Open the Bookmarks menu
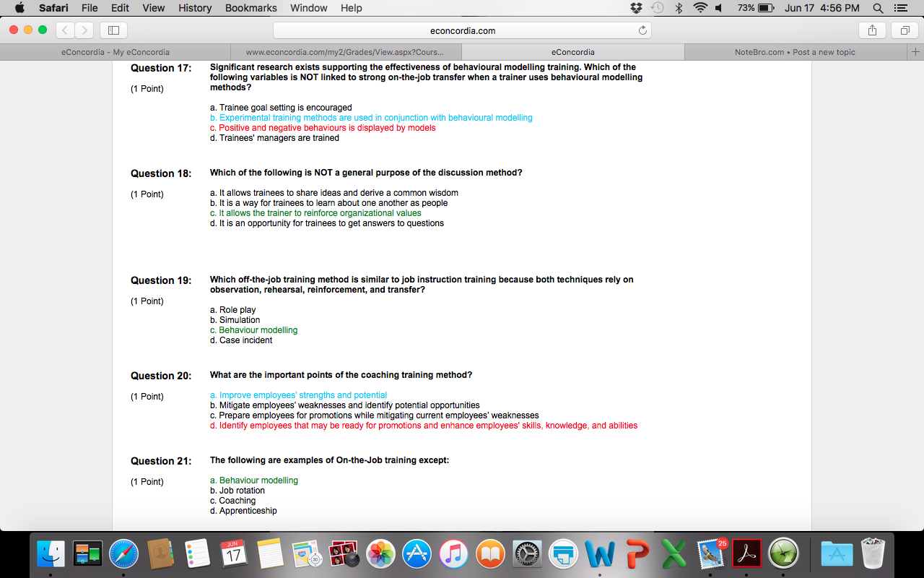This screenshot has height=578, width=924. click(250, 8)
